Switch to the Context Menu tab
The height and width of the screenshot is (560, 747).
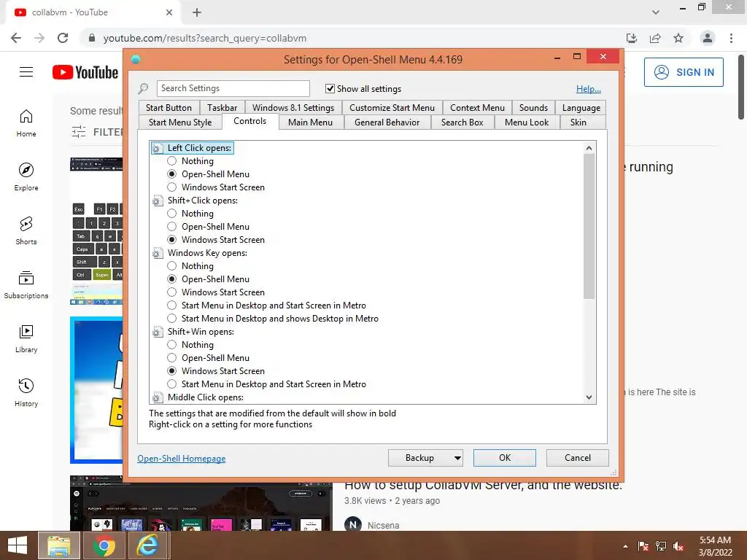[477, 108]
